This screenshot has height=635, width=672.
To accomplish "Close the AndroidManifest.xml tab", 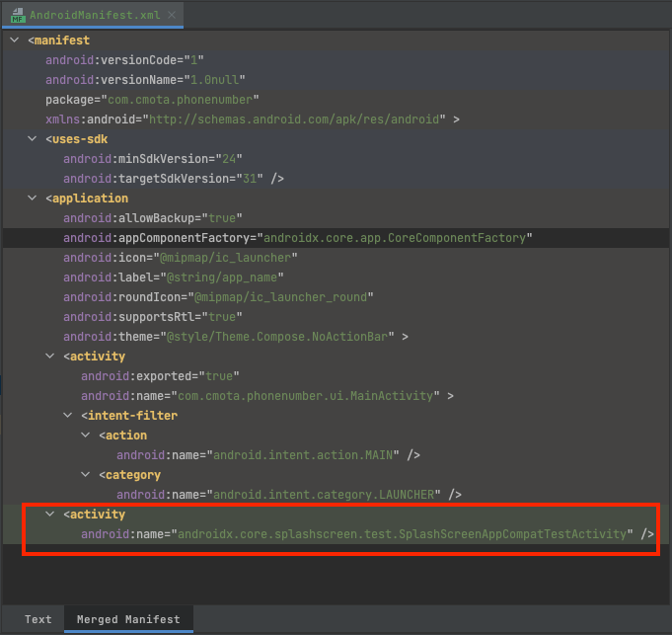I will [x=172, y=15].
